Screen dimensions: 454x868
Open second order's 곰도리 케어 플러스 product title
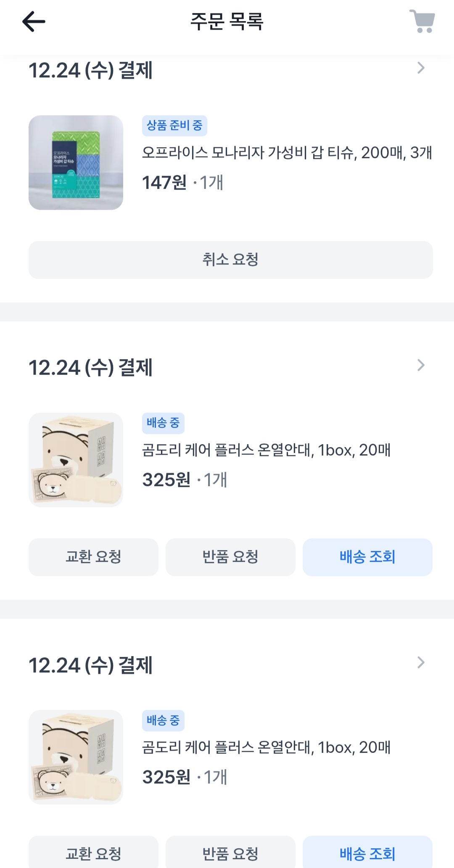pyautogui.click(x=266, y=450)
